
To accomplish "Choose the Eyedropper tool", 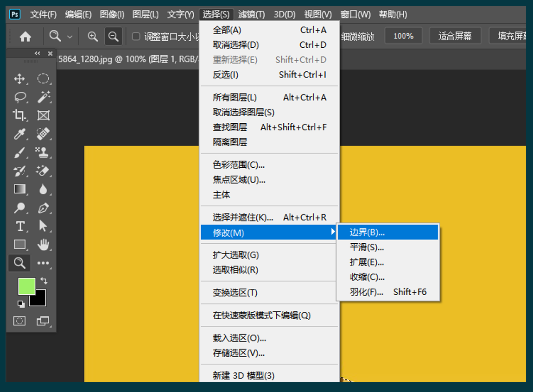I will (x=19, y=134).
